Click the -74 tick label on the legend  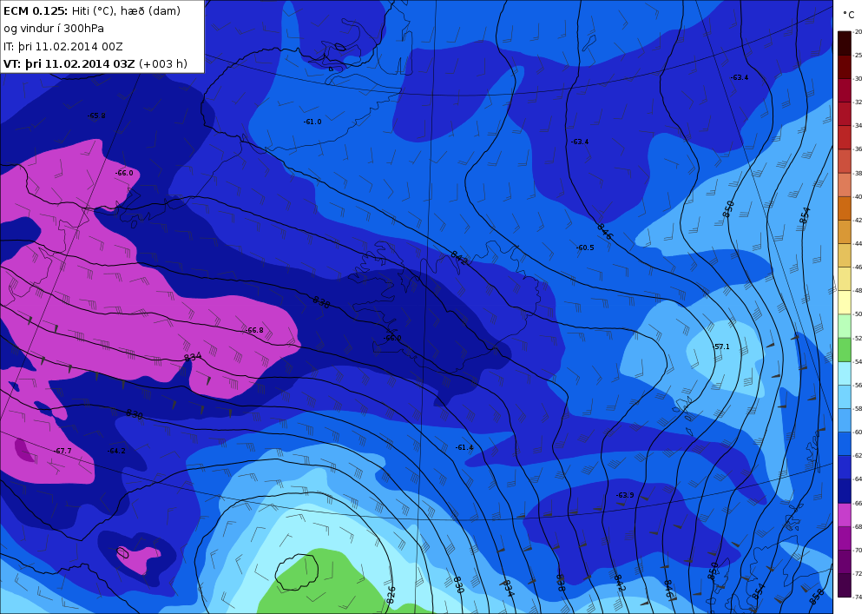(x=858, y=597)
